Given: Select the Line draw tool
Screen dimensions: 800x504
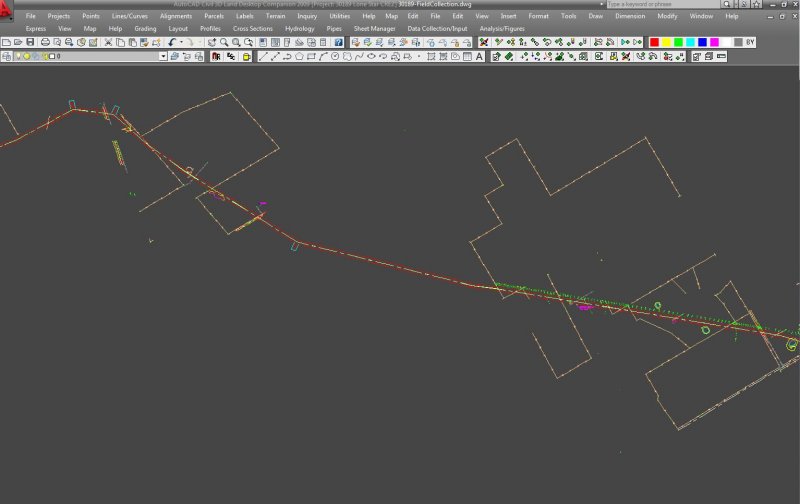Looking at the screenshot, I should click(263, 57).
